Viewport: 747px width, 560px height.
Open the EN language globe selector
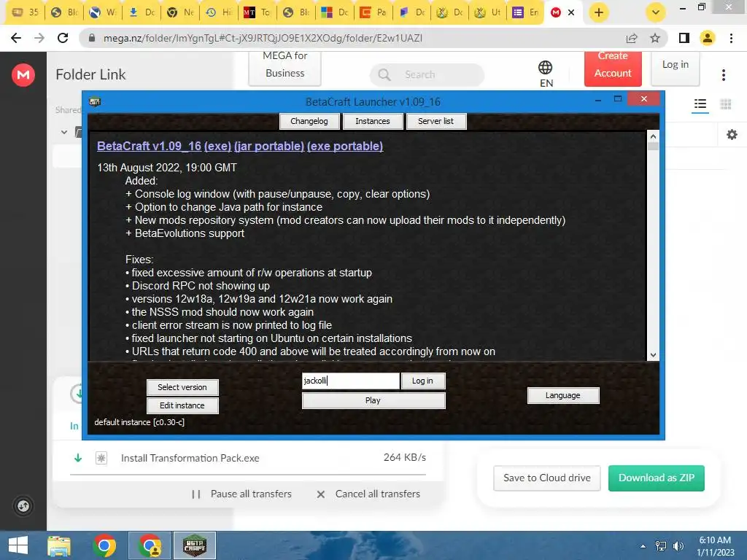(x=546, y=74)
